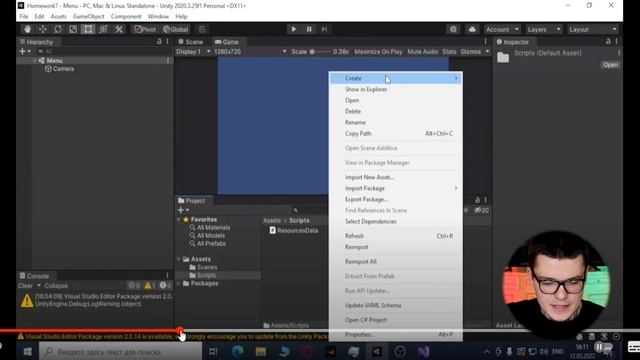Choose Open C# Project
Image resolution: width=640 pixels, height=360 pixels.
(x=365, y=320)
